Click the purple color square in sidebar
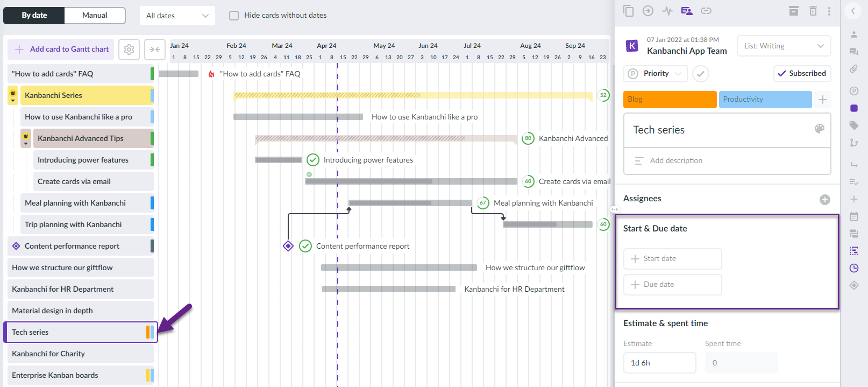This screenshot has width=868, height=387. click(x=854, y=108)
